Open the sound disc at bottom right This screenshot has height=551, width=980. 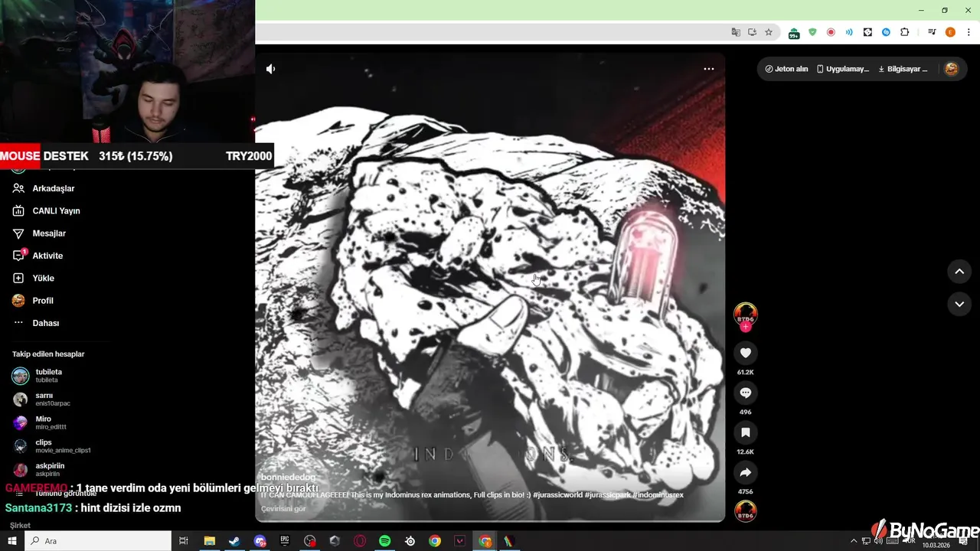746,511
